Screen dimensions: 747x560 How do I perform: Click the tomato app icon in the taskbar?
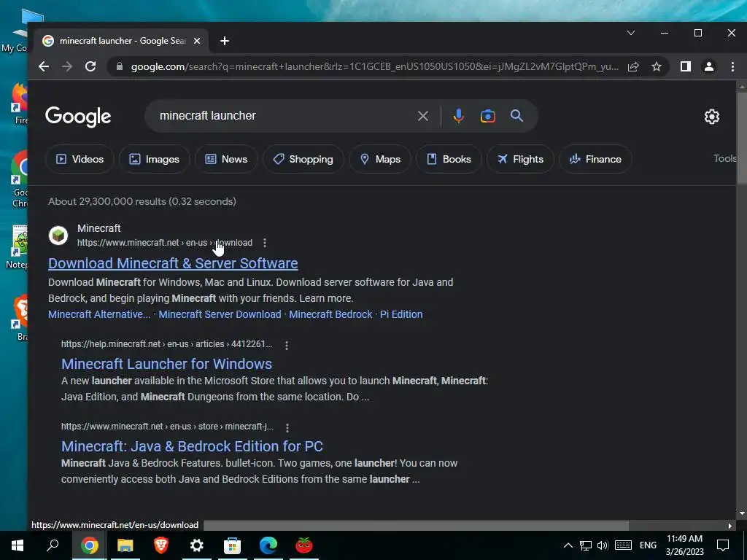[x=304, y=545]
